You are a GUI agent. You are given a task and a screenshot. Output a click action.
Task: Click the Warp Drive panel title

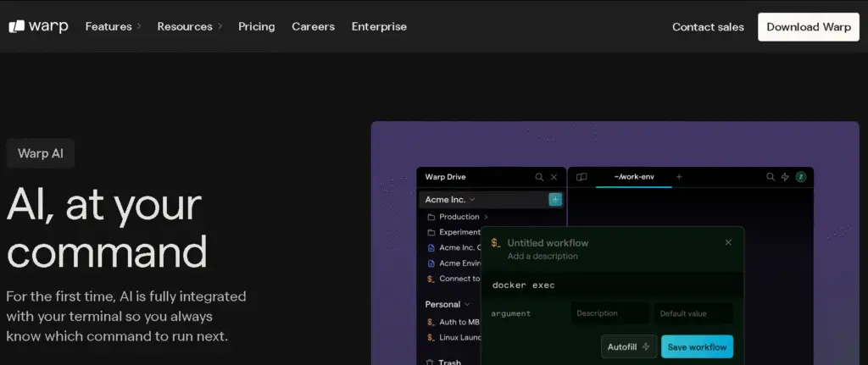(x=445, y=177)
